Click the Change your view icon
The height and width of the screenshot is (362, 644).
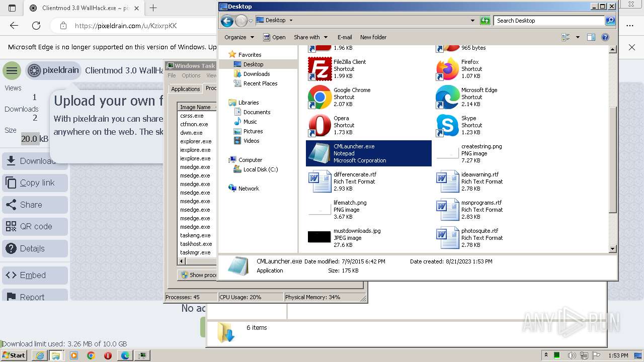click(x=566, y=37)
